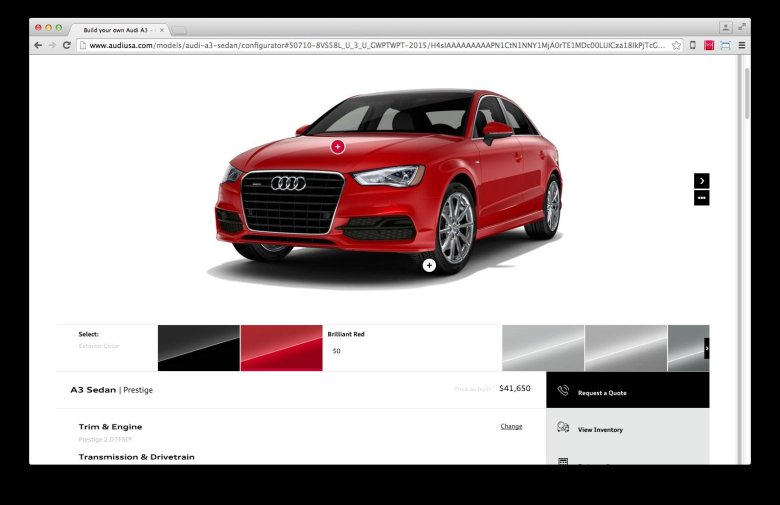The height and width of the screenshot is (505, 780).
Task: Click the red hotspot on the car hood
Action: (337, 147)
